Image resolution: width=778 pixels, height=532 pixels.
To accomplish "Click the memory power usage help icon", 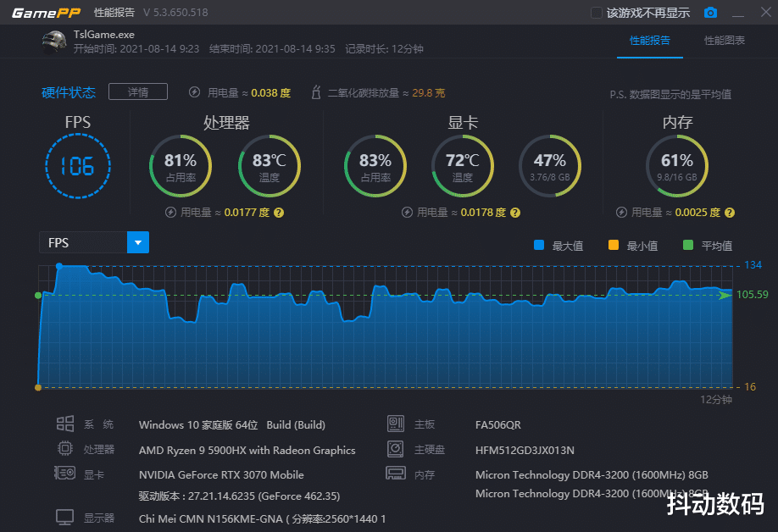I will 730,213.
